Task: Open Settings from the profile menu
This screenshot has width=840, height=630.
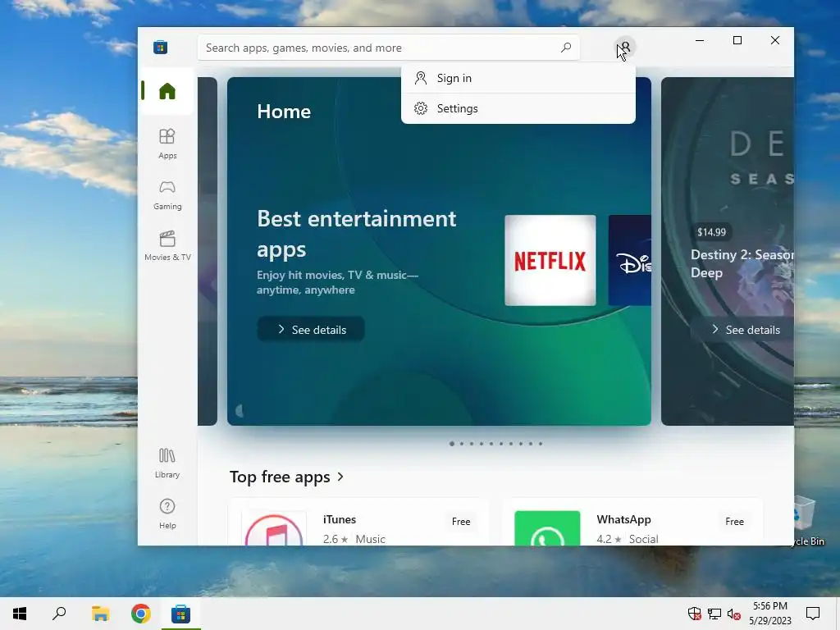Action: click(518, 108)
